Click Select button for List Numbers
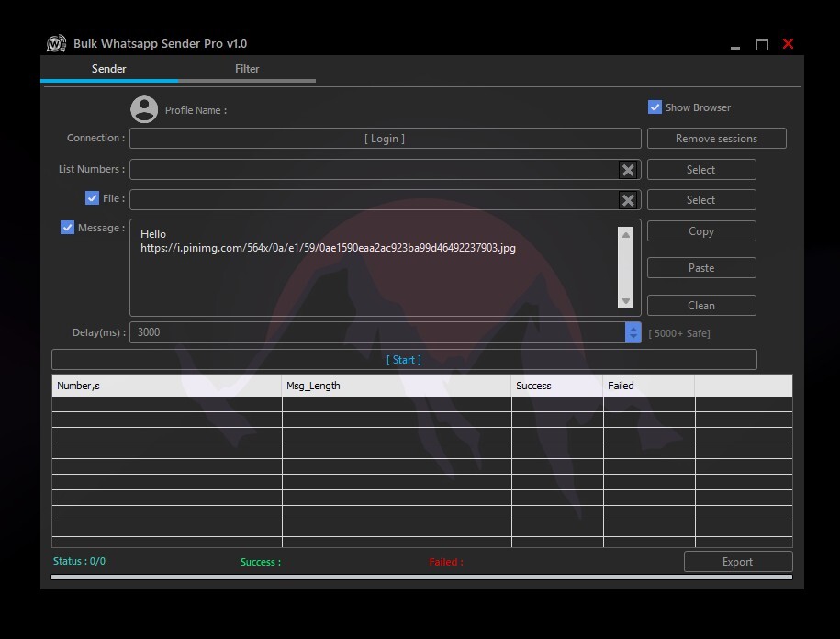This screenshot has width=840, height=639. point(701,169)
